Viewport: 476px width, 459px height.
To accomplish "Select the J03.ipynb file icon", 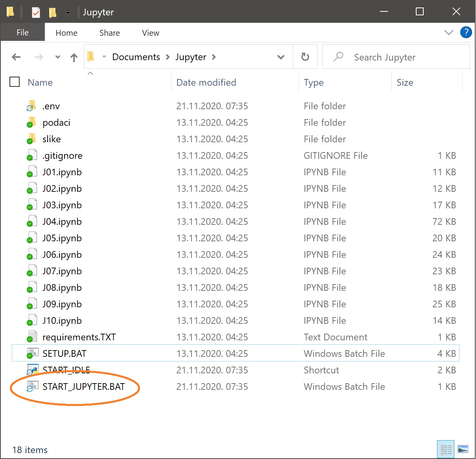I will (x=31, y=205).
